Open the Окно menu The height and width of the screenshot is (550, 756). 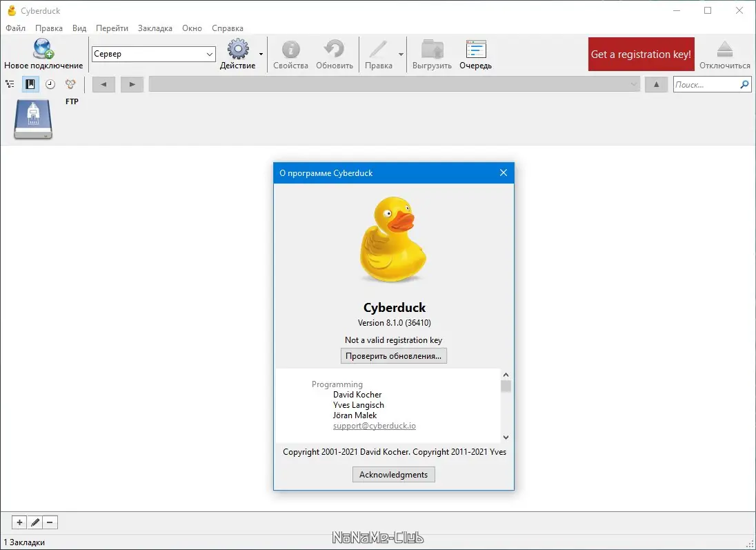(x=192, y=28)
